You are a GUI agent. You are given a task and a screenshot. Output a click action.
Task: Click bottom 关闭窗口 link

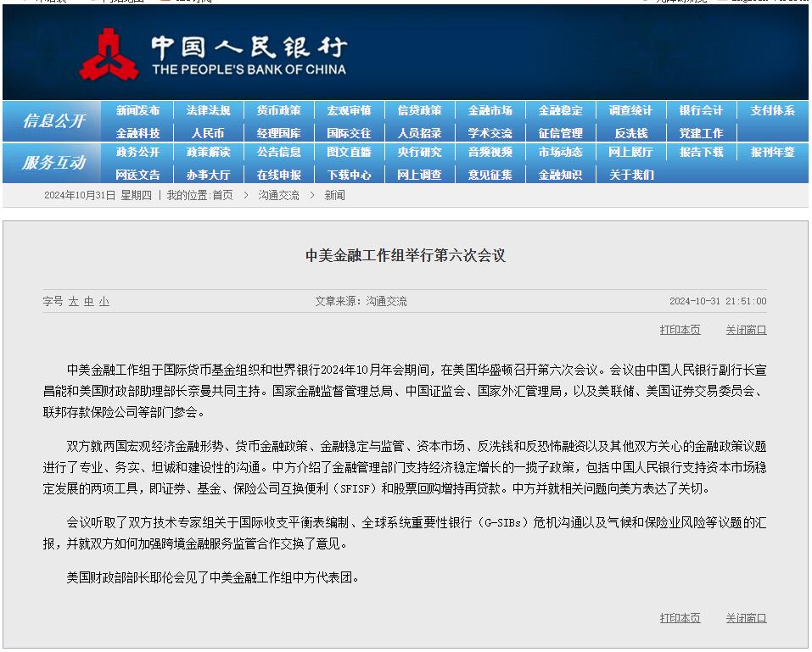[x=746, y=618]
